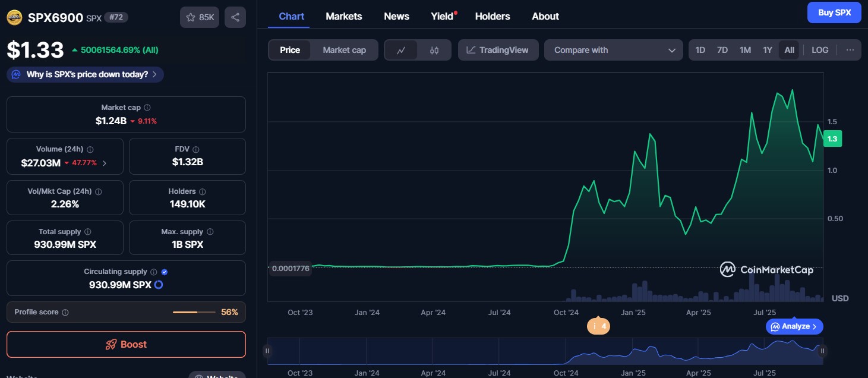The height and width of the screenshot is (378, 868).
Task: Set chart range to 1M
Action: click(x=745, y=50)
